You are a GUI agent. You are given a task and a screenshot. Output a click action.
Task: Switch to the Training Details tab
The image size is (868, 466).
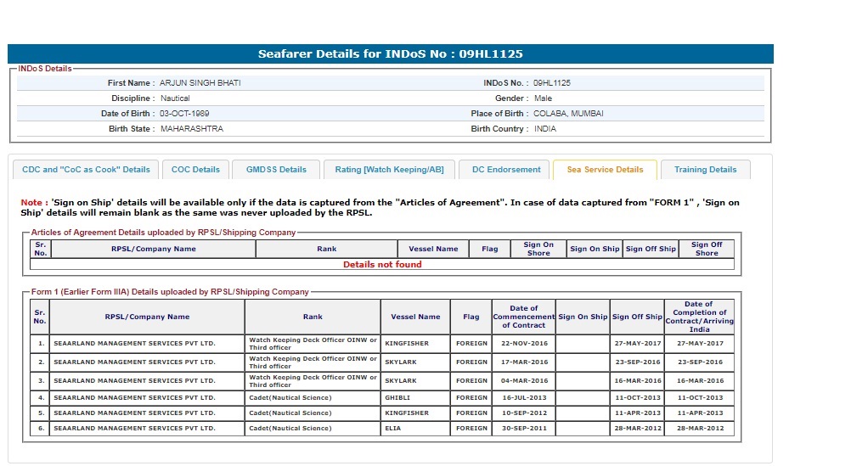pos(705,170)
